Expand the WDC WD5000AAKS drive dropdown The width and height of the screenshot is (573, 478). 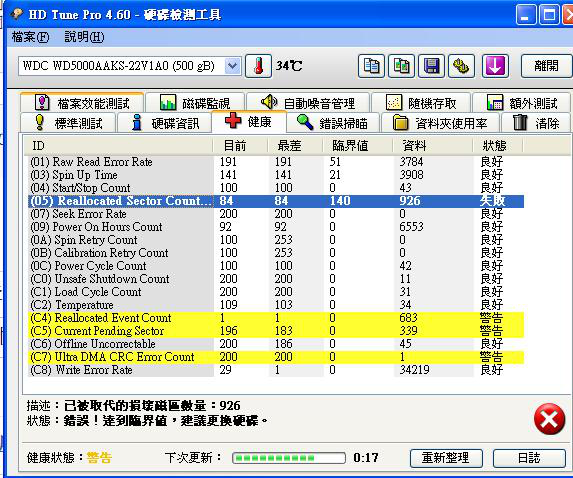point(232,66)
